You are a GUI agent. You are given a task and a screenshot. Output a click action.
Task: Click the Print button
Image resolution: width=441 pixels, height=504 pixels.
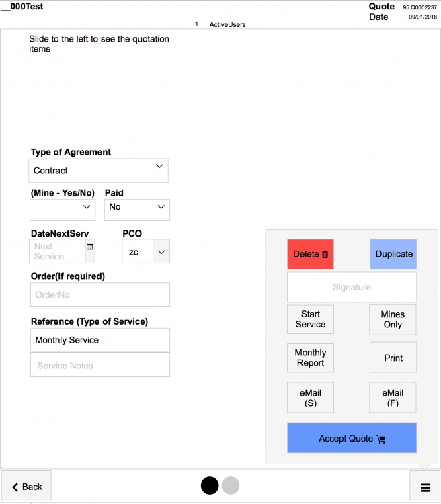tap(393, 358)
